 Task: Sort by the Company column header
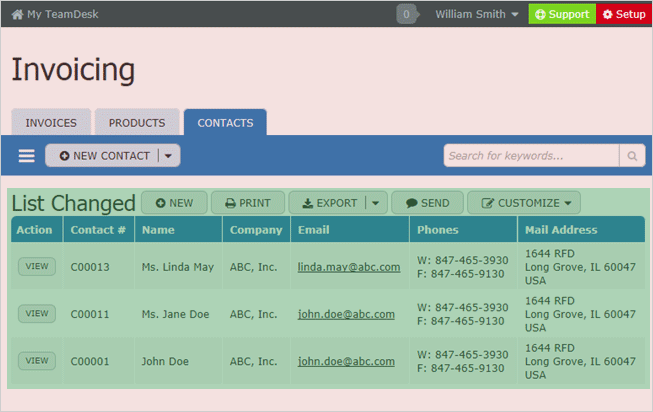(x=256, y=230)
